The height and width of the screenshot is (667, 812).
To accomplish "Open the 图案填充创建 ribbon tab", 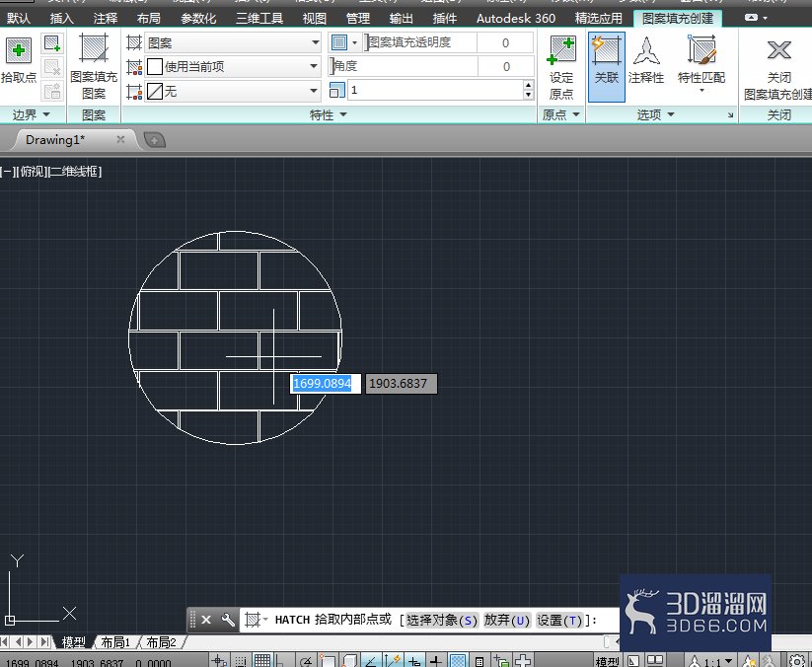I will point(678,19).
